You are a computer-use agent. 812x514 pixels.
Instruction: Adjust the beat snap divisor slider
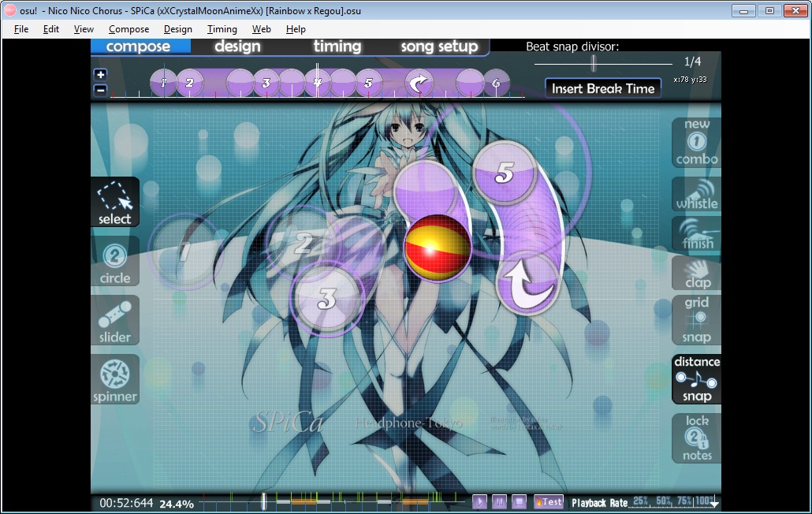coord(594,64)
